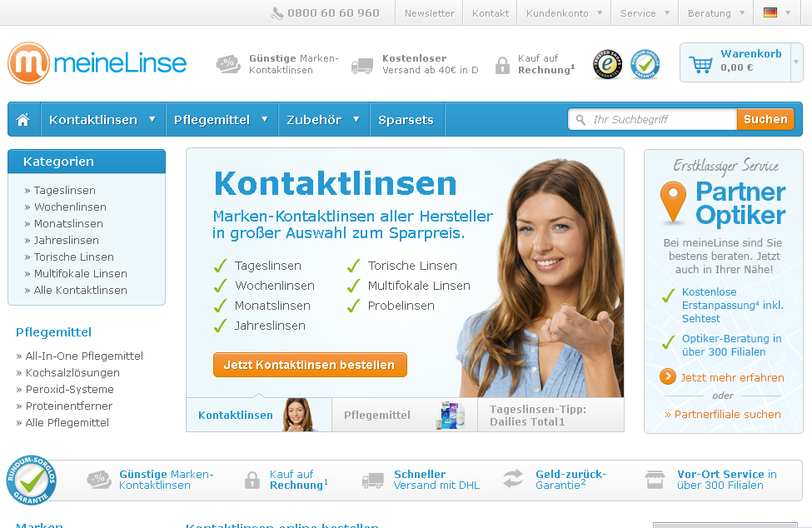This screenshot has width=812, height=528.
Task: Open All-In-One Pflegemittel link
Action: (x=84, y=356)
